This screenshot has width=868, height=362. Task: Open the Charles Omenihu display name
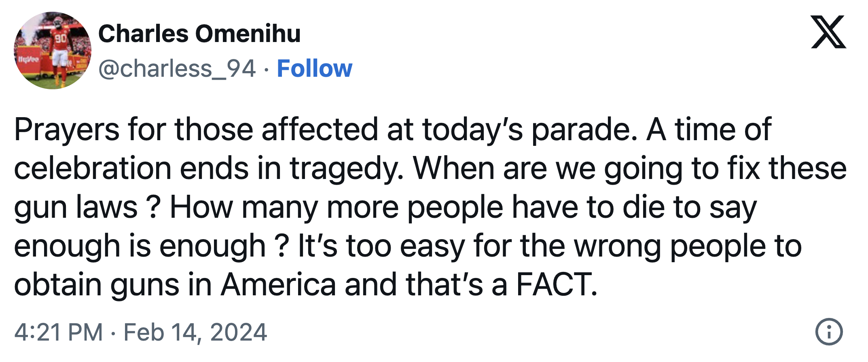point(199,34)
